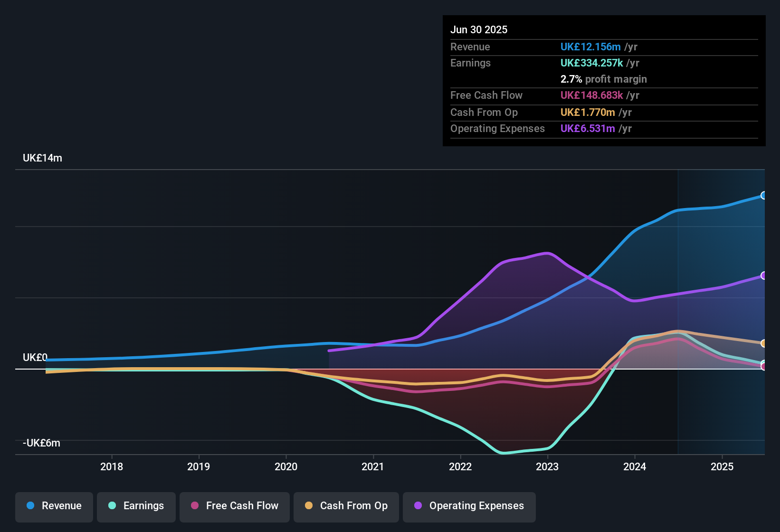Viewport: 780px width, 532px height.
Task: Click the Operating Expenses legend button
Action: [x=469, y=506]
